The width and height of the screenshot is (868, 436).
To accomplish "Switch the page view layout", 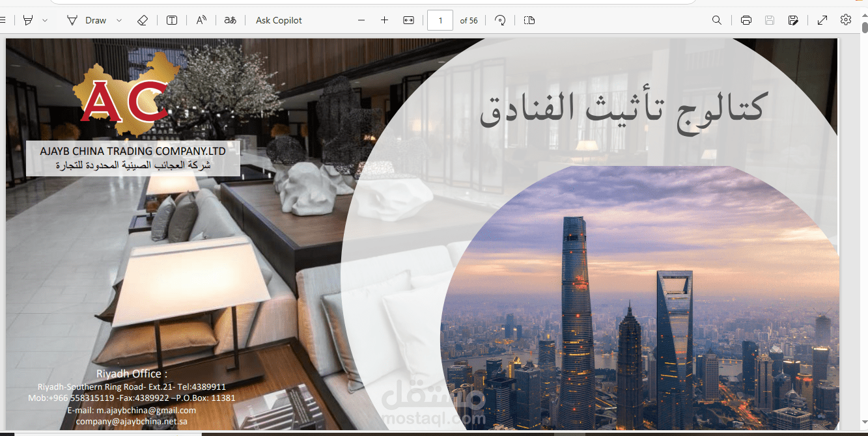I will [529, 20].
